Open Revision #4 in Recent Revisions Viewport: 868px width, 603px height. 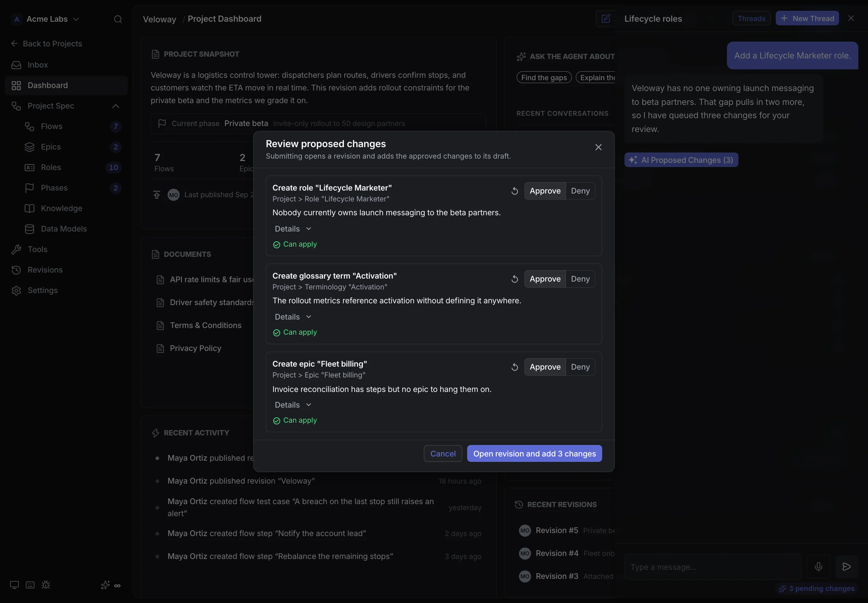tap(557, 554)
